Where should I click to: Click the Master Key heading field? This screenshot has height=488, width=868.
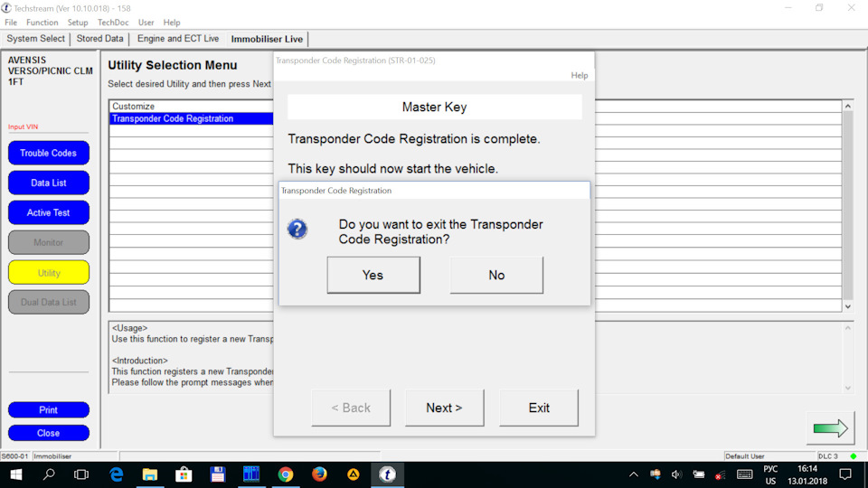[435, 107]
